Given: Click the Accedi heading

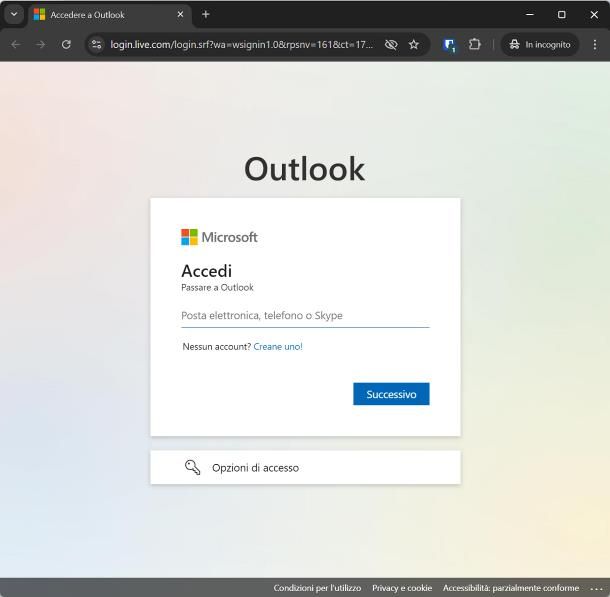Looking at the screenshot, I should (x=207, y=271).
